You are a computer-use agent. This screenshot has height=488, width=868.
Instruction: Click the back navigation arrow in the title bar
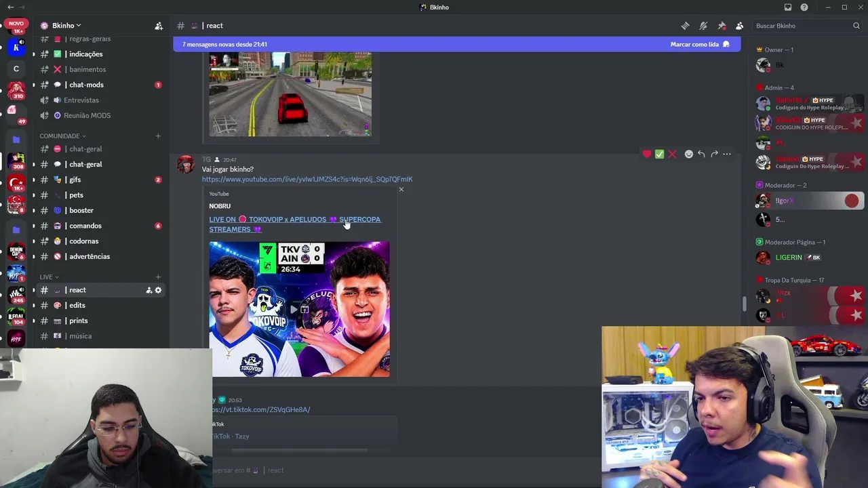point(10,7)
